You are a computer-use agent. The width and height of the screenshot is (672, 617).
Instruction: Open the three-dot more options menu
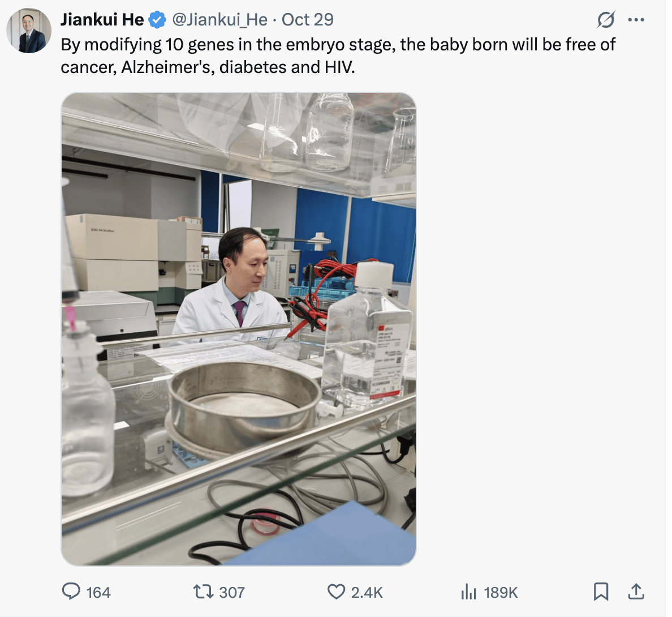click(636, 20)
